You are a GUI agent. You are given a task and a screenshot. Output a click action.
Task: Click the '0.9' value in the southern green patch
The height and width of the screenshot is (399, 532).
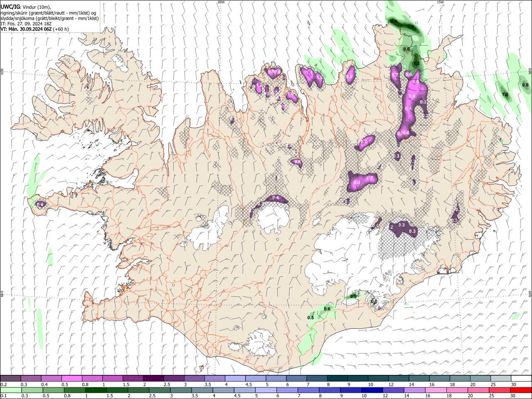[353, 296]
